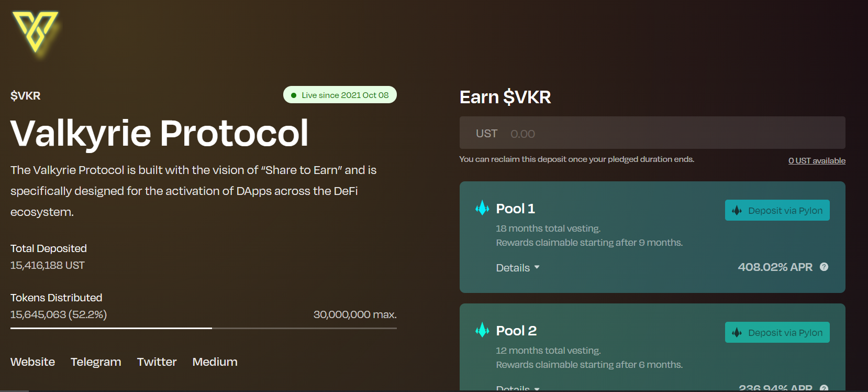
Task: Open the Twitter link
Action: tap(157, 362)
